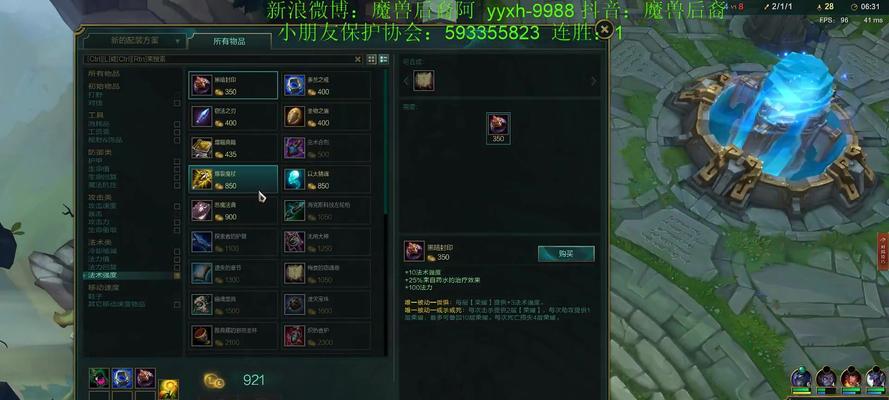Select 所有物品 category in left filter list

(104, 74)
